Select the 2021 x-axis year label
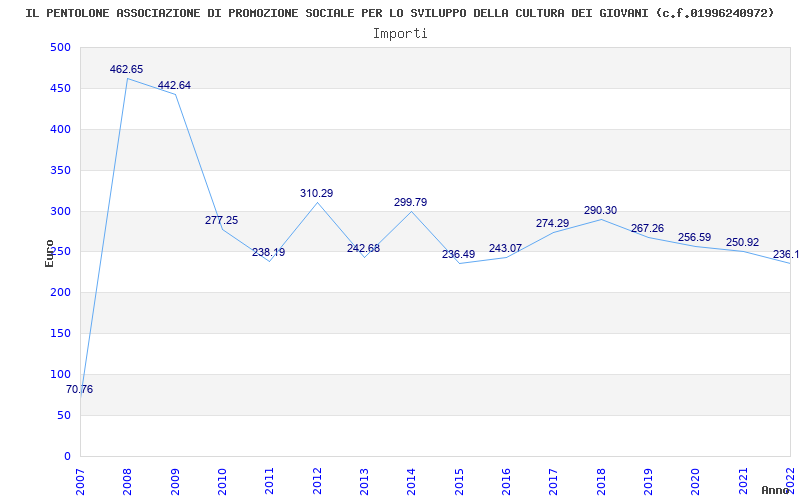 (743, 481)
